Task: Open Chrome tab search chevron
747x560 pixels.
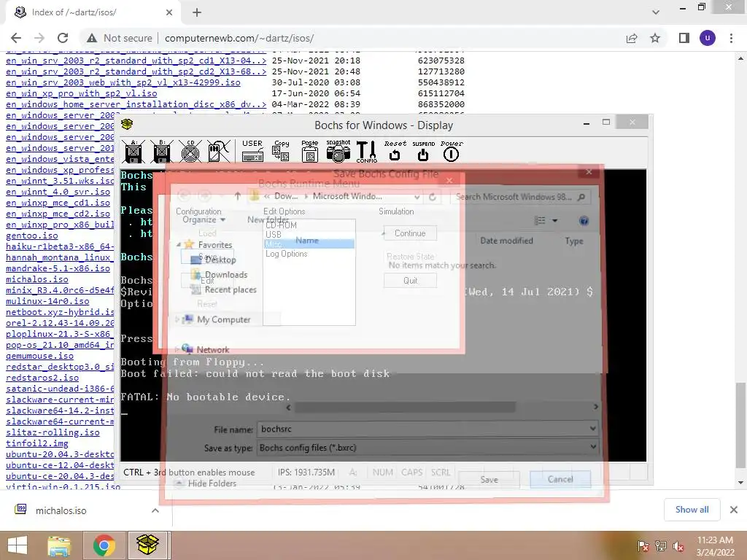Action: pyautogui.click(x=656, y=12)
